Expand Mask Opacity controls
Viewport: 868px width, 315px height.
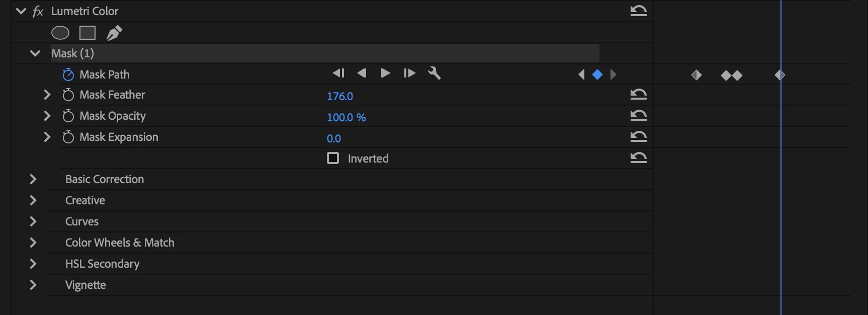click(47, 116)
